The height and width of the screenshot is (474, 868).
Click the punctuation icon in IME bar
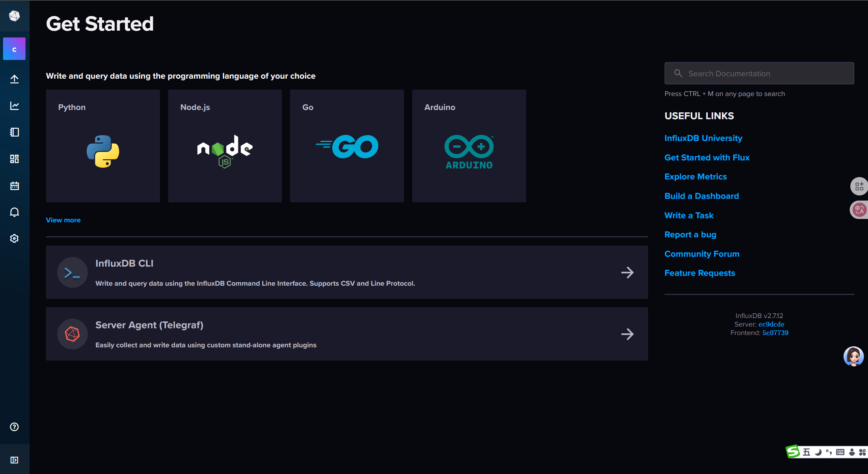(829, 452)
